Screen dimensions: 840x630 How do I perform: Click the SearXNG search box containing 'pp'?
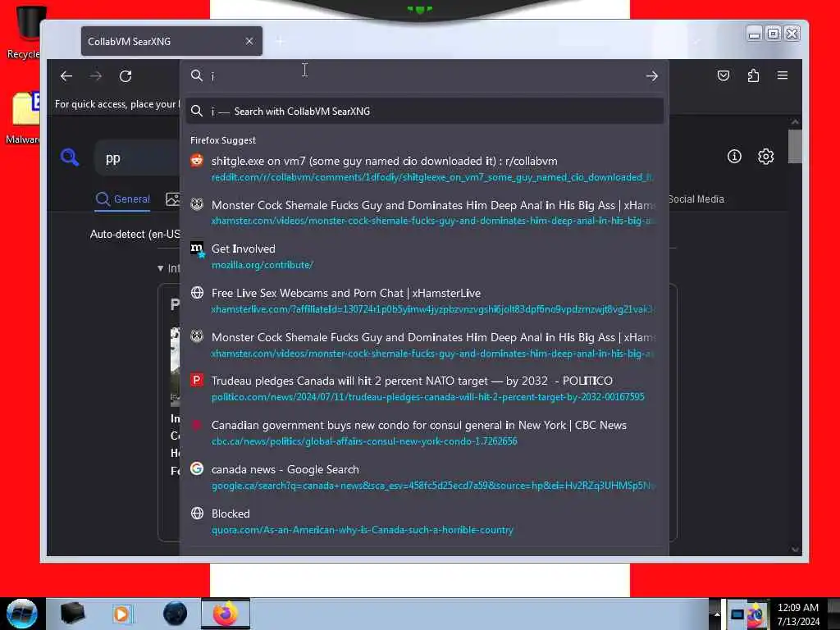coord(137,158)
